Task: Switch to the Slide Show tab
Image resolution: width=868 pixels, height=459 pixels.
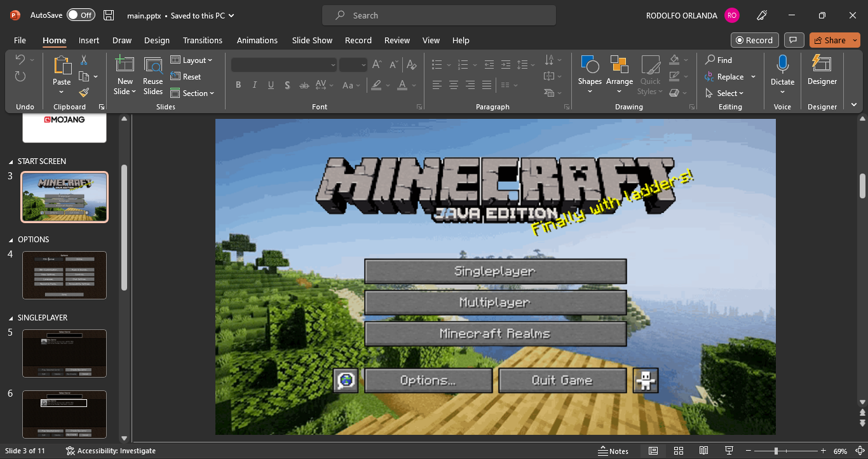Action: point(312,40)
